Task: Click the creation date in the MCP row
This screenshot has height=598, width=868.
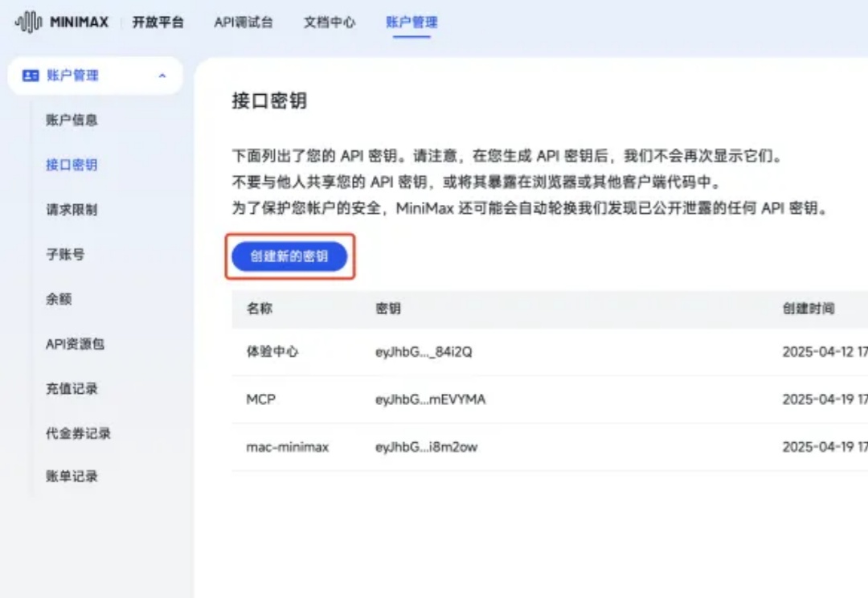Action: pos(825,399)
